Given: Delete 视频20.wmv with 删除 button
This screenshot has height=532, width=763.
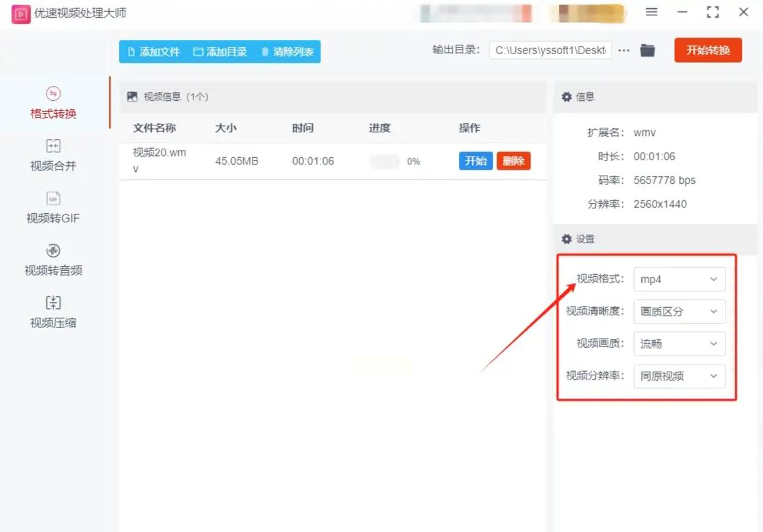Looking at the screenshot, I should coord(514,161).
